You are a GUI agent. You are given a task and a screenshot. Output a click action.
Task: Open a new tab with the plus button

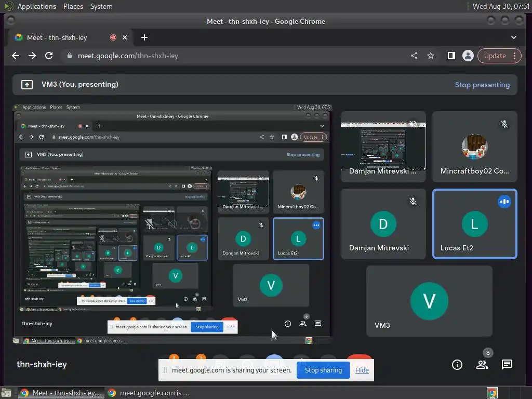(144, 37)
